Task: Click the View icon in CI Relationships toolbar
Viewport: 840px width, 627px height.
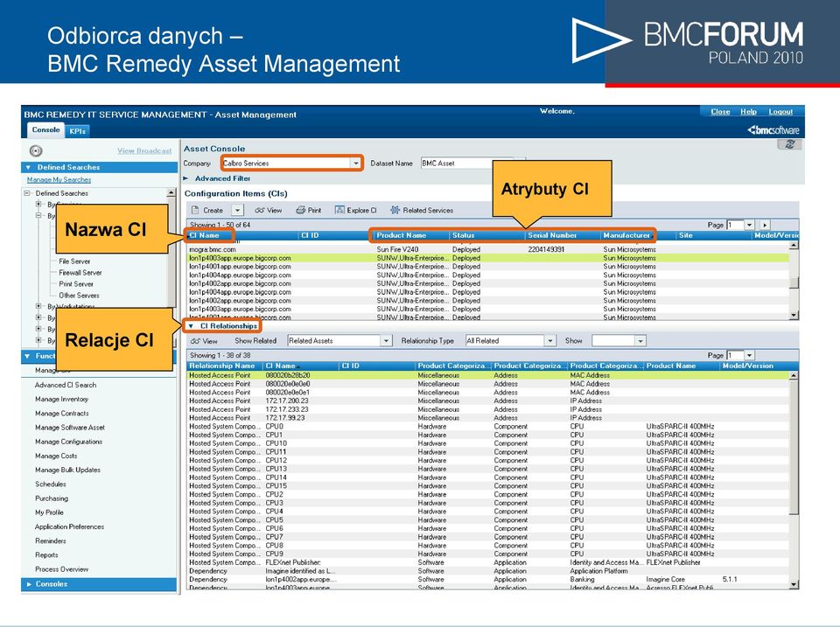Action: pyautogui.click(x=195, y=341)
